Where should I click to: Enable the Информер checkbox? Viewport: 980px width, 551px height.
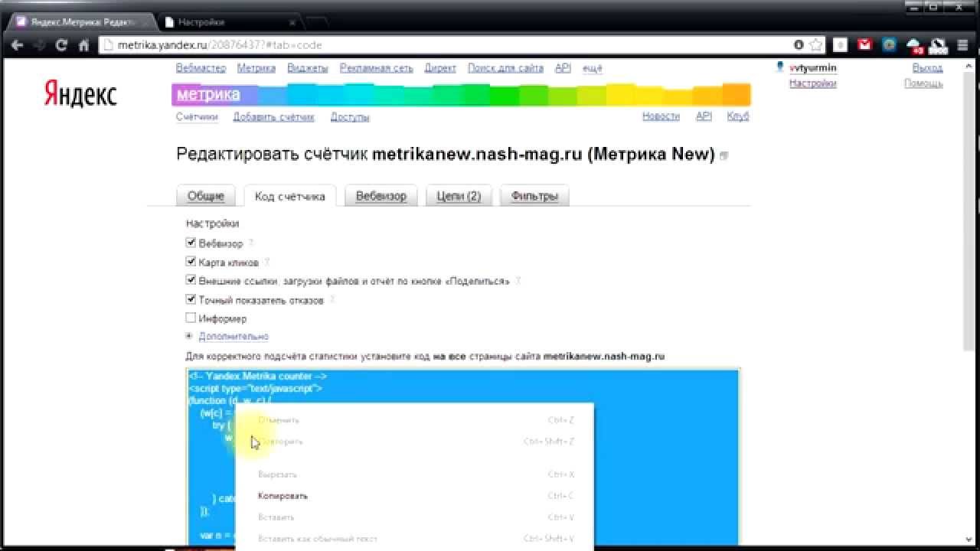(x=191, y=318)
